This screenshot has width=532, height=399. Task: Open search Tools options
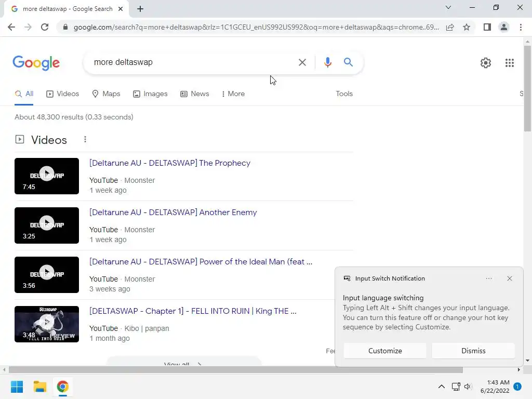click(344, 94)
